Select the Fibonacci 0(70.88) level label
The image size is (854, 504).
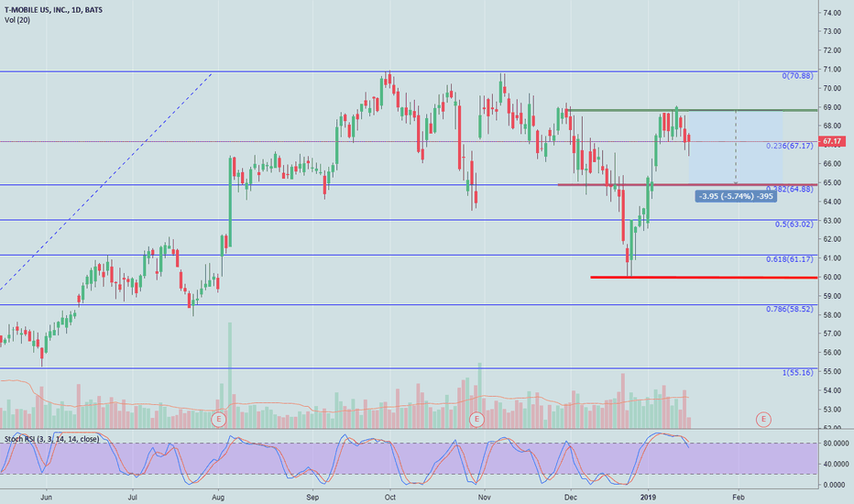(797, 76)
